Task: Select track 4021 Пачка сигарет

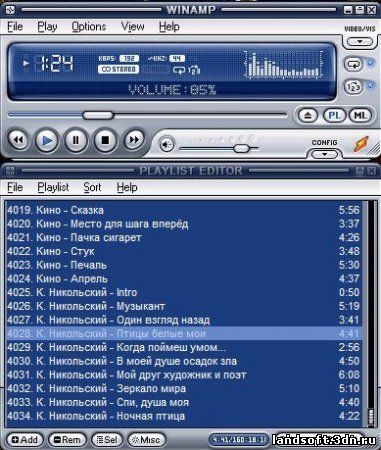Action: click(184, 237)
